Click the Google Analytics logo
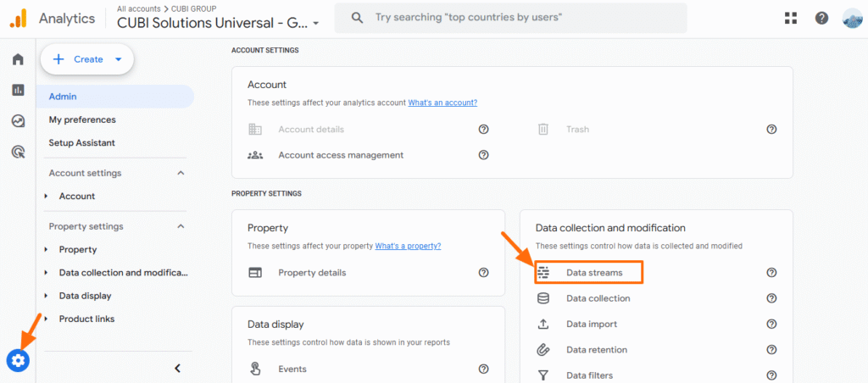The image size is (868, 383). tap(18, 19)
